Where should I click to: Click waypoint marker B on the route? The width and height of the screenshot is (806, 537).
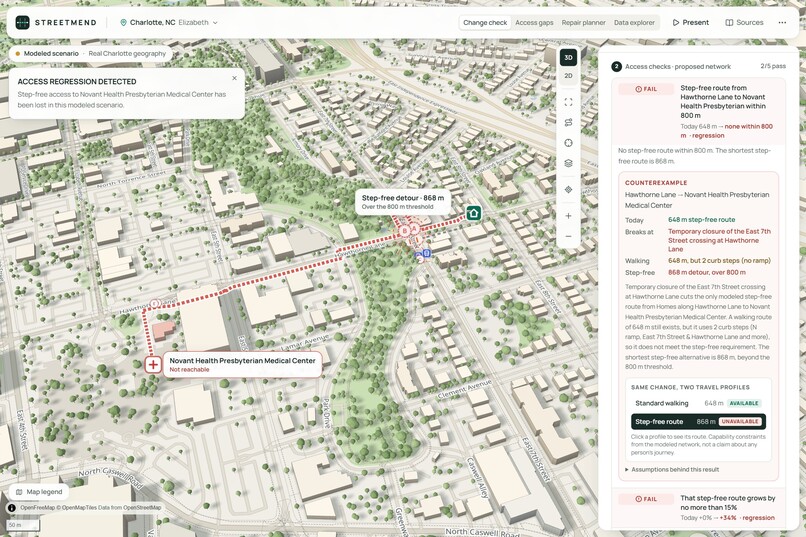[x=405, y=231]
